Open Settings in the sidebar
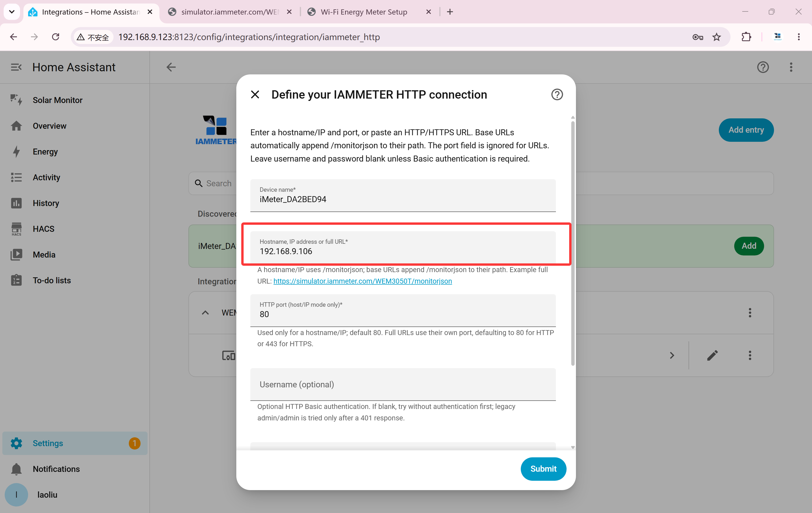 (x=75, y=443)
